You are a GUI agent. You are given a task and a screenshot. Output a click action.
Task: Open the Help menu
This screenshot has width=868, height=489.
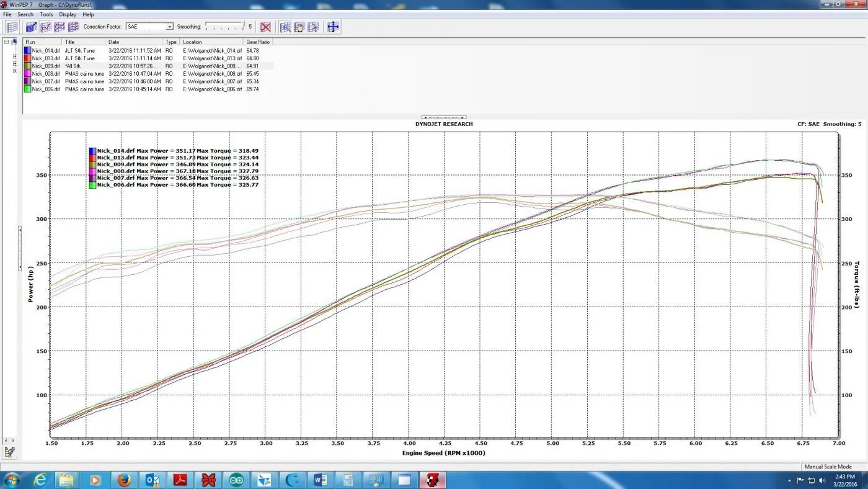(89, 14)
